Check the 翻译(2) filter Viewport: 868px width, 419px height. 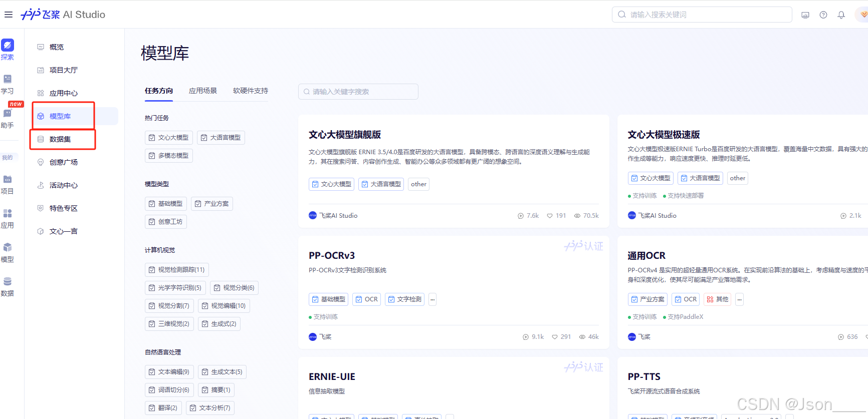[x=163, y=408]
